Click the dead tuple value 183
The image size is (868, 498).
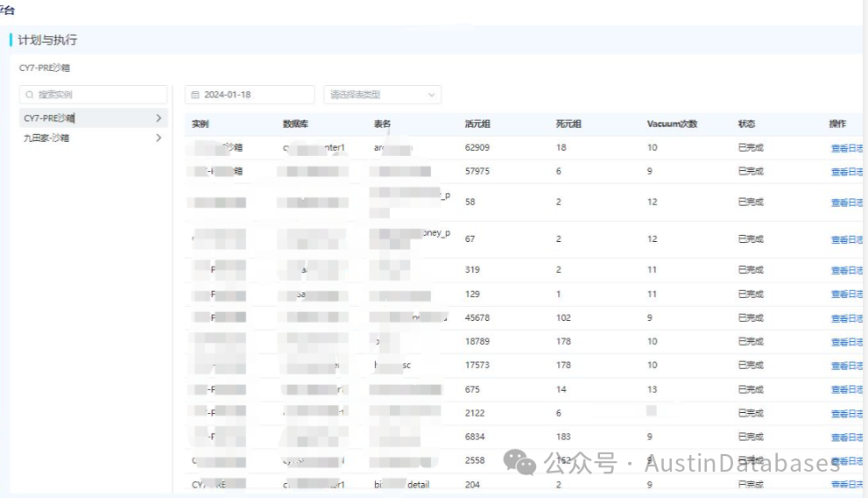563,437
